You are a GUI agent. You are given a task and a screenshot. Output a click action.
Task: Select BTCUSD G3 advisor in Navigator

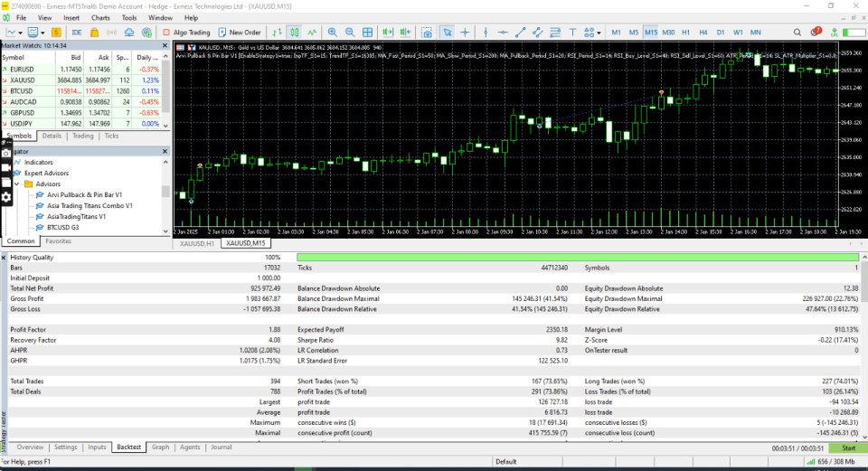(62, 228)
